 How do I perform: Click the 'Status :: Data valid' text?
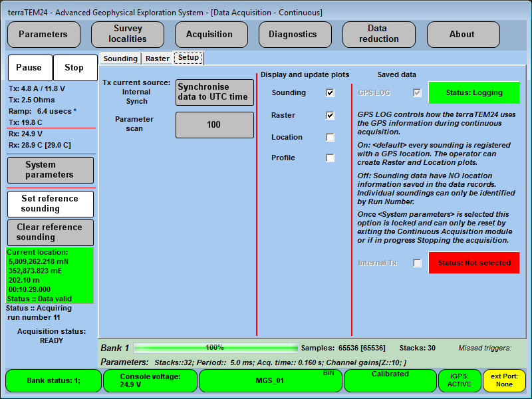[39, 299]
